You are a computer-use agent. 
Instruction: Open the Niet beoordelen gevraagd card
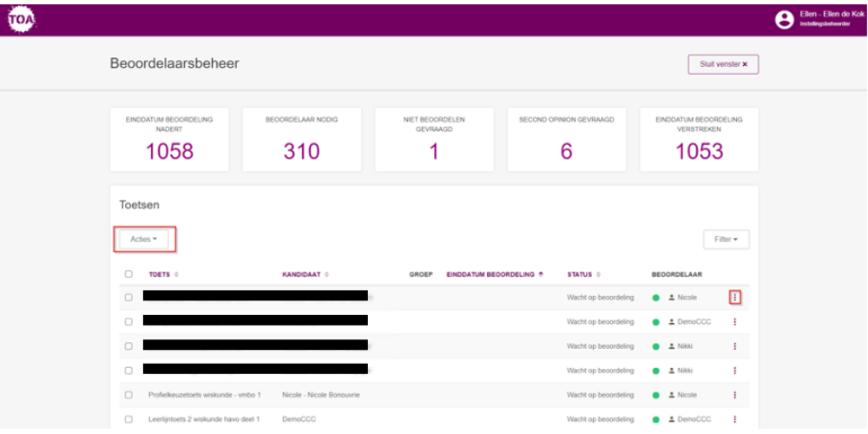coord(434,140)
